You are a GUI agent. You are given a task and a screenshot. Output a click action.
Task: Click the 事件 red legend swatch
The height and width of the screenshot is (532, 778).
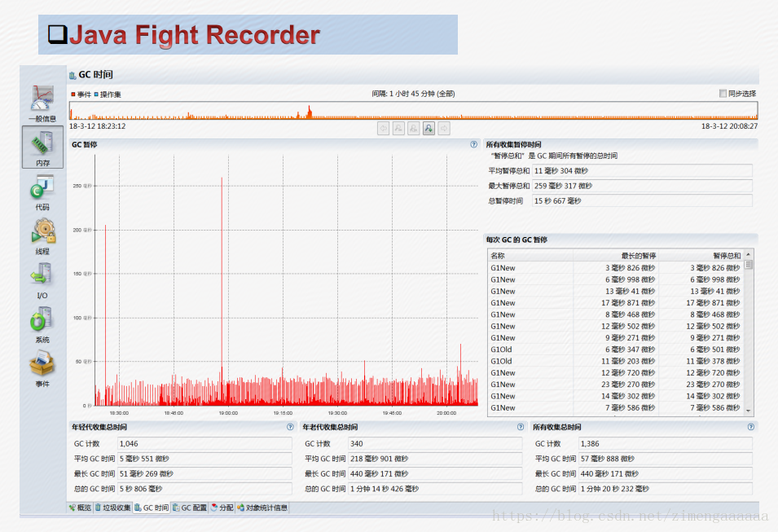tap(73, 95)
